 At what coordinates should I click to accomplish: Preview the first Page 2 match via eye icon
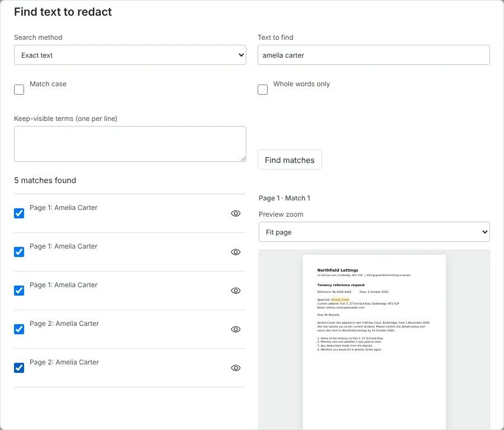236,329
